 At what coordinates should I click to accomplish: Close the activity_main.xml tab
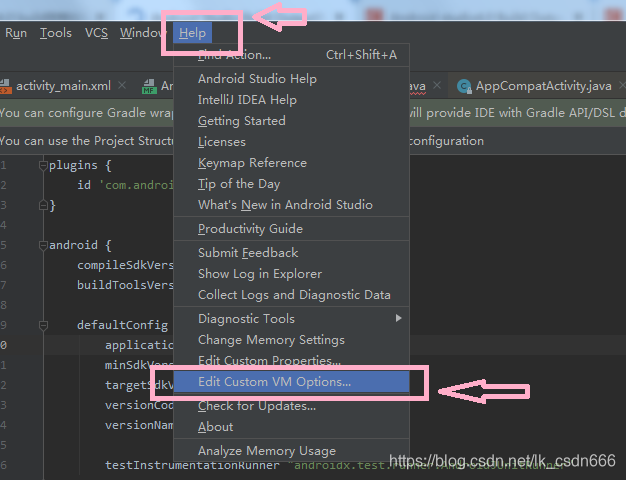[122, 85]
